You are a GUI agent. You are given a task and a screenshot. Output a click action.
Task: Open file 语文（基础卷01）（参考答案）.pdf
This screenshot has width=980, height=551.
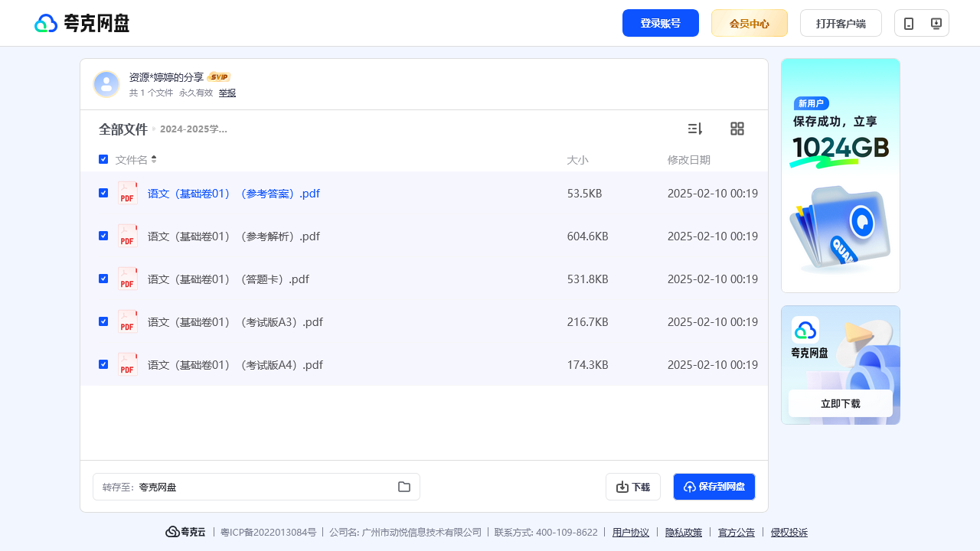(234, 194)
